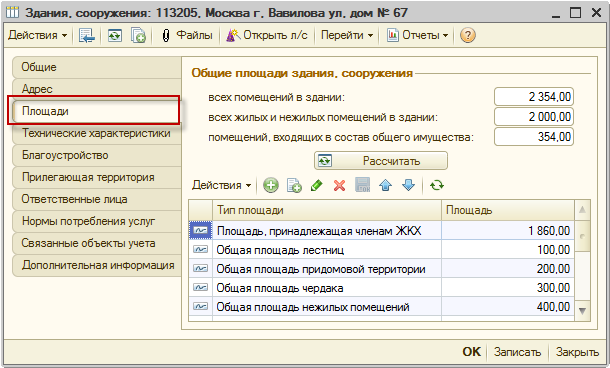This screenshot has width=610, height=368.
Task: Click the cell with value 1 860,00
Action: click(x=508, y=231)
